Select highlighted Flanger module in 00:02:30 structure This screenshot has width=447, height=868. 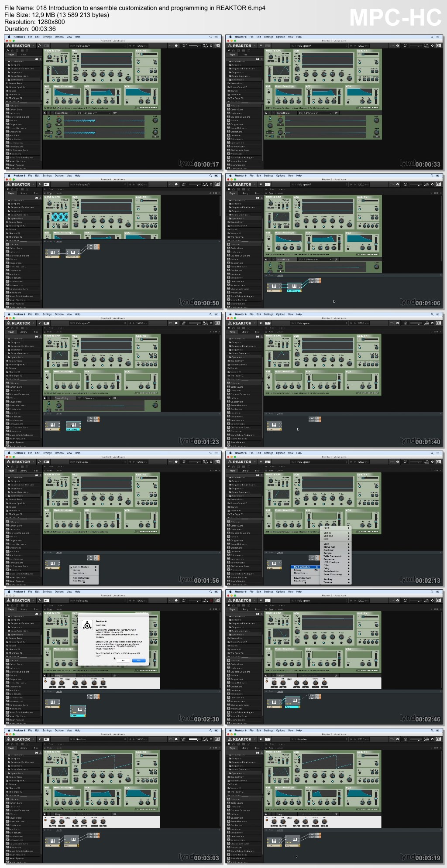point(78,711)
